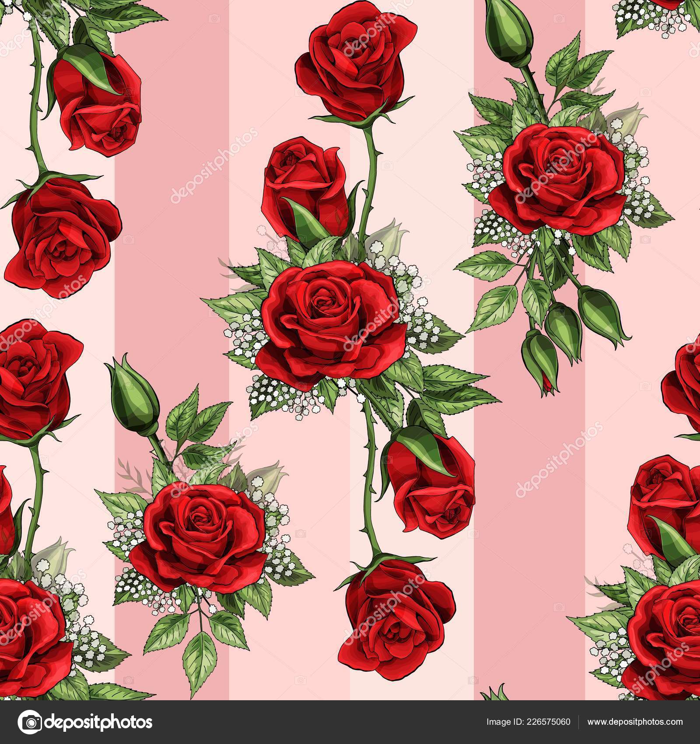The height and width of the screenshot is (744, 700).
Task: Click the large central red rose
Action: pos(329,319)
